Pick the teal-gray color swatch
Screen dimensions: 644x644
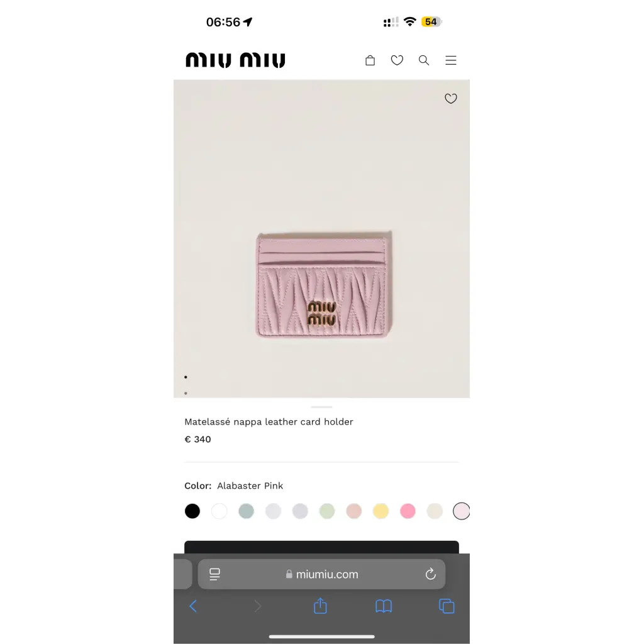pyautogui.click(x=246, y=511)
